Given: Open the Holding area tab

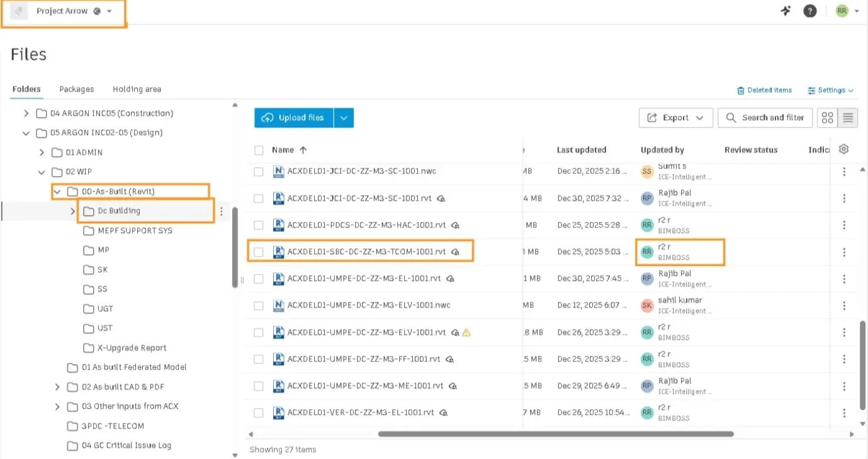Looking at the screenshot, I should tap(137, 89).
